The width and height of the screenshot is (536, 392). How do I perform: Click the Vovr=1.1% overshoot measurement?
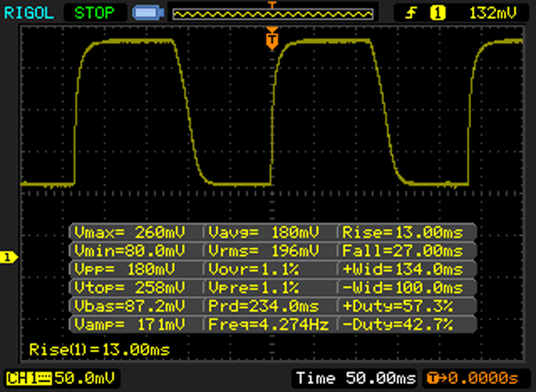click(x=254, y=269)
